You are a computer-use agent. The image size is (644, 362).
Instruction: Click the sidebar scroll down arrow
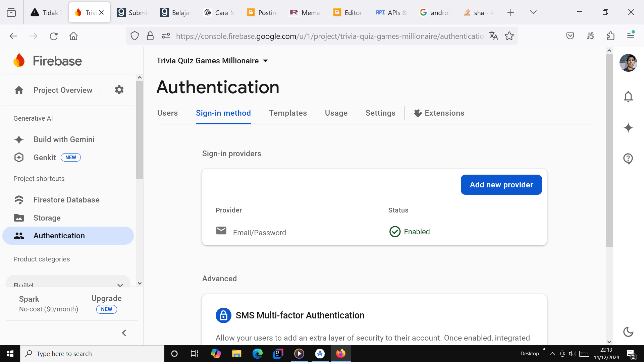click(x=140, y=283)
